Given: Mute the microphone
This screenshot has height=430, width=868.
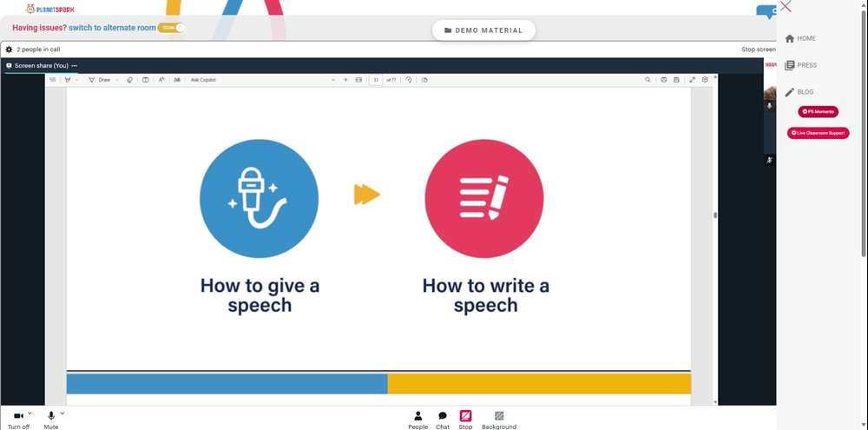Looking at the screenshot, I should tap(51, 420).
